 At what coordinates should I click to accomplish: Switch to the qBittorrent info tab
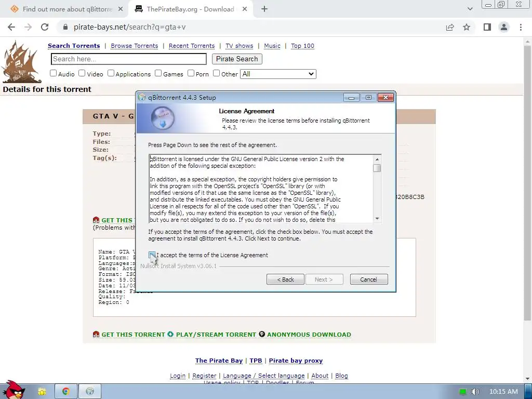[x=67, y=9]
